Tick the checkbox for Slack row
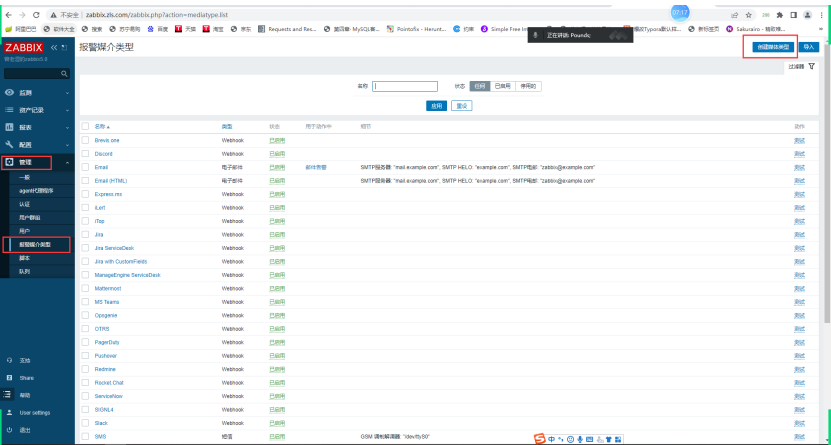The image size is (831, 445). coord(85,423)
